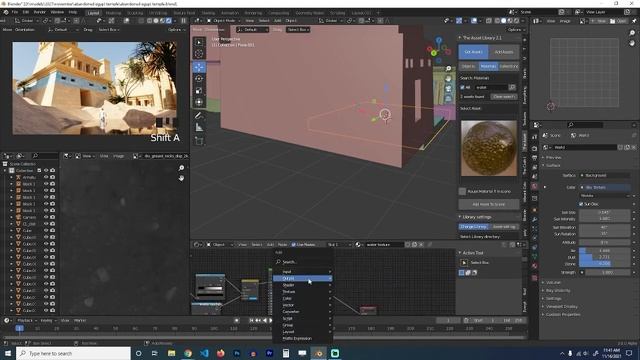The width and height of the screenshot is (640, 360).
Task: Toggle visibility eye of Camera in outliner
Action: pos(46,217)
